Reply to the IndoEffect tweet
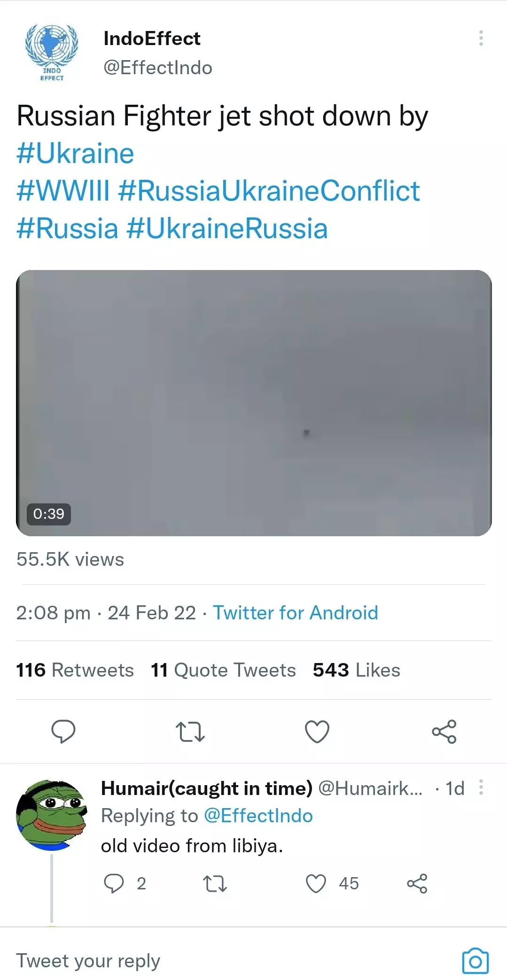This screenshot has height=980, width=507. (63, 731)
